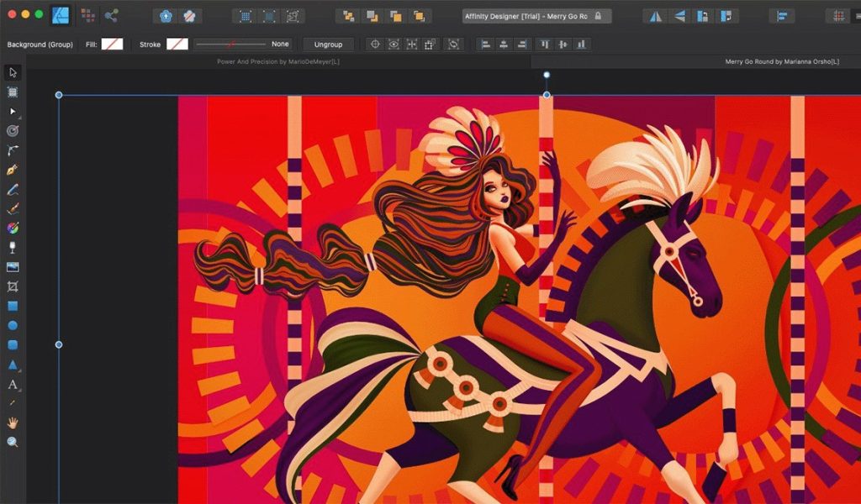Viewport: 861px width, 504px height.
Task: Click the Affinity Designer [Trial] document title field
Action: (x=536, y=17)
